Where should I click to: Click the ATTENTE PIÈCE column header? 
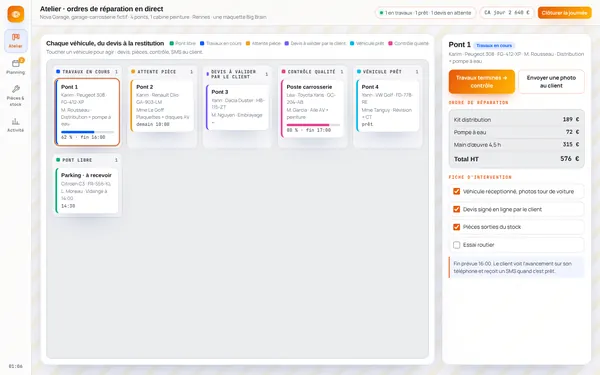coord(162,72)
